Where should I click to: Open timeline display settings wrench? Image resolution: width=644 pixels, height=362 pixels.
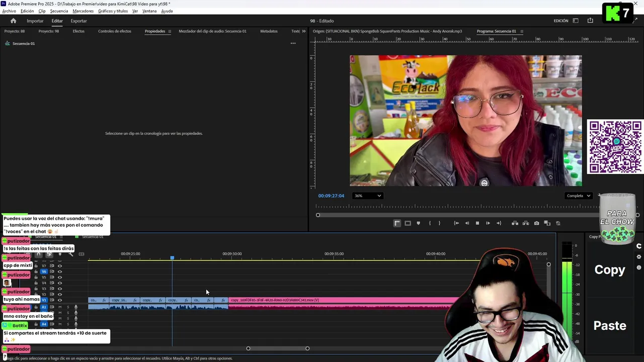(70, 254)
